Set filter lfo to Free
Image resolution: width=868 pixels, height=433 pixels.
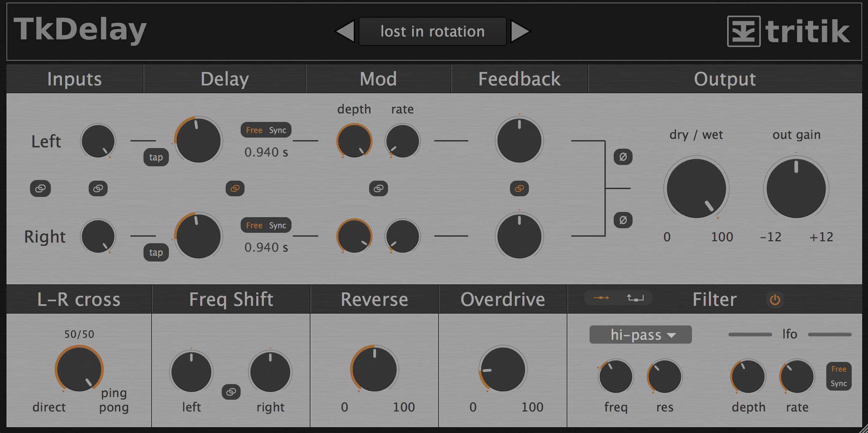tap(839, 369)
